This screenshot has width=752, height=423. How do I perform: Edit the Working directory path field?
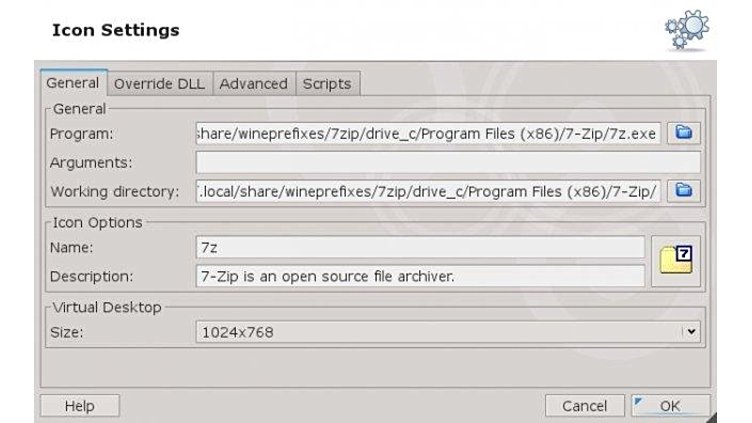pos(428,190)
